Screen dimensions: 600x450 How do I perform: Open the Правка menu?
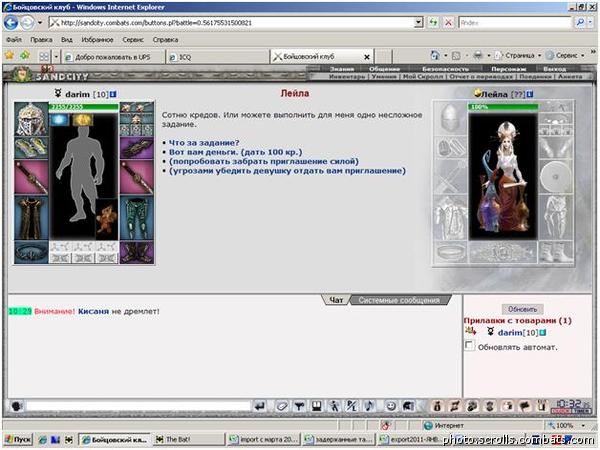(x=41, y=40)
